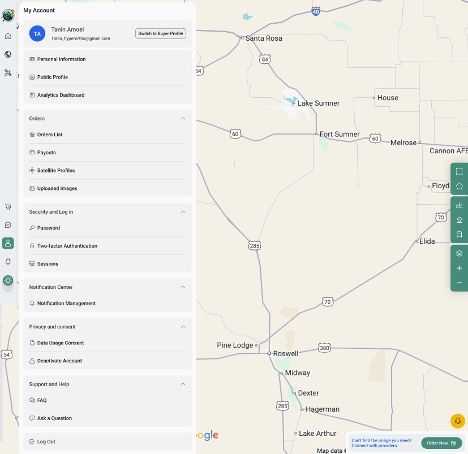The height and width of the screenshot is (454, 468).
Task: Open the shopping cart sidebar icon
Action: [8, 207]
